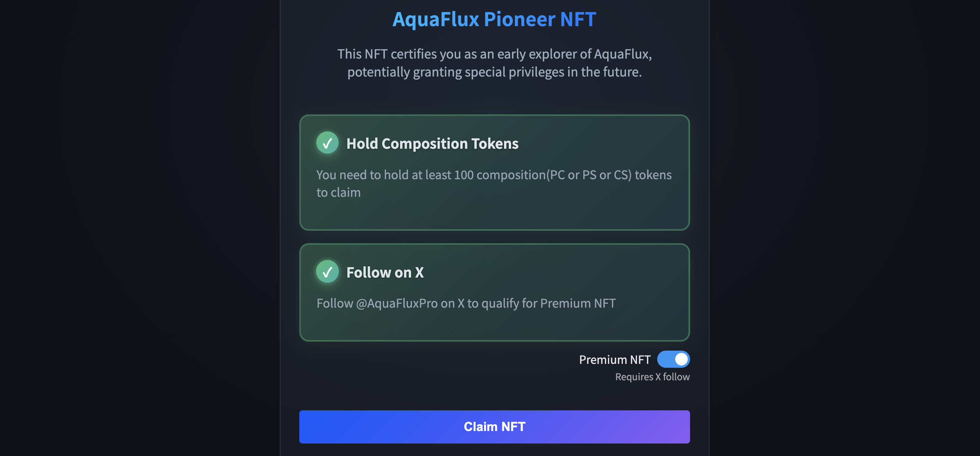
Task: Click the AquaFlux Pioneer NFT heading
Action: 494,19
